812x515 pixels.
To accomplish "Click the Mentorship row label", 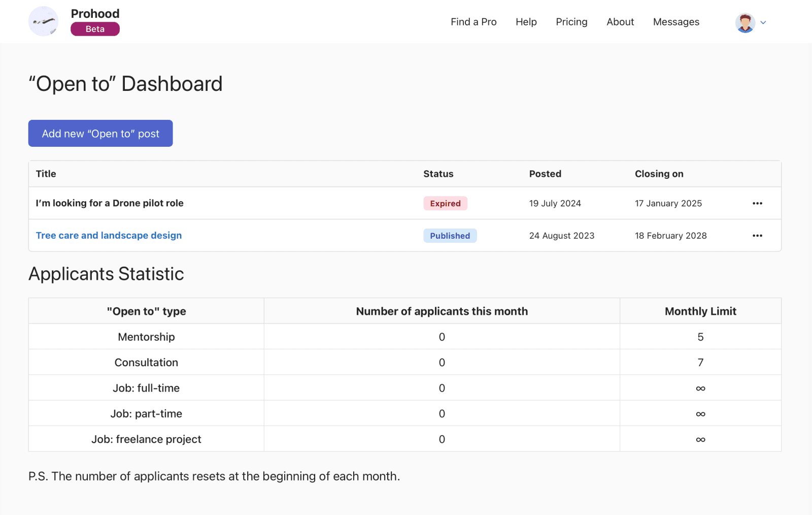I will [x=146, y=337].
